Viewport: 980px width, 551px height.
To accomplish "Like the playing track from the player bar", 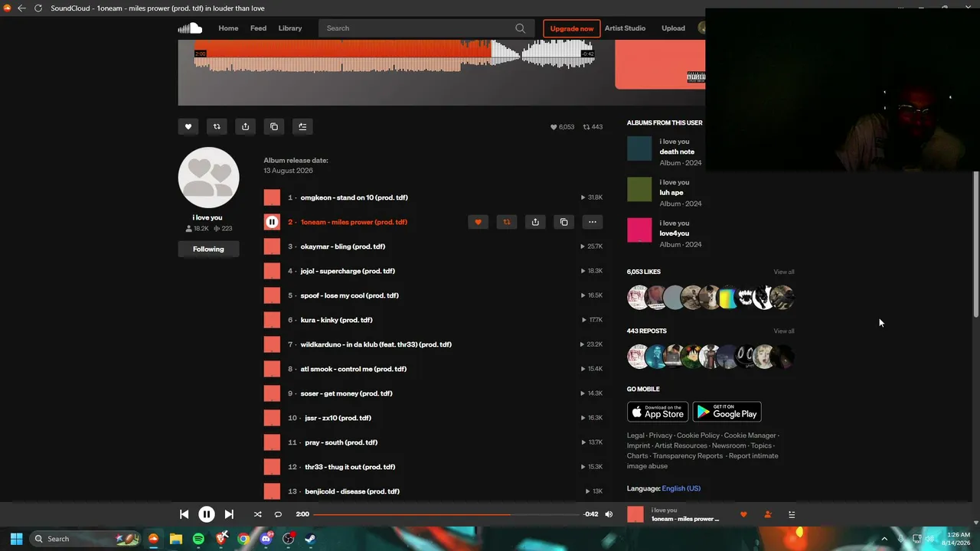I will click(743, 514).
